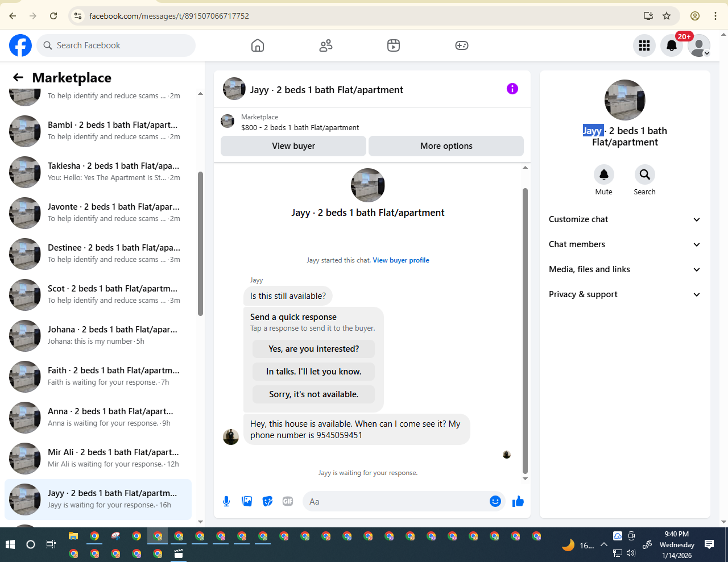Send quick reply 'Yes, are you interested?'
The image size is (728, 562).
(314, 349)
